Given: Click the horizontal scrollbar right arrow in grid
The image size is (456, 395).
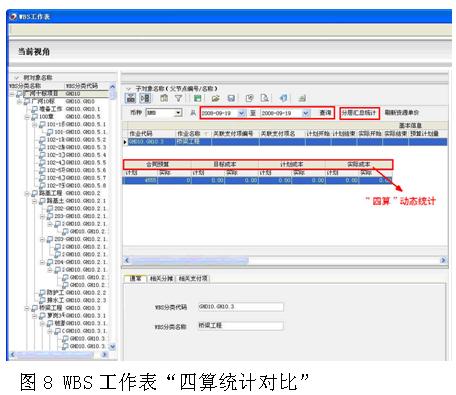Looking at the screenshot, I should click(x=443, y=260).
